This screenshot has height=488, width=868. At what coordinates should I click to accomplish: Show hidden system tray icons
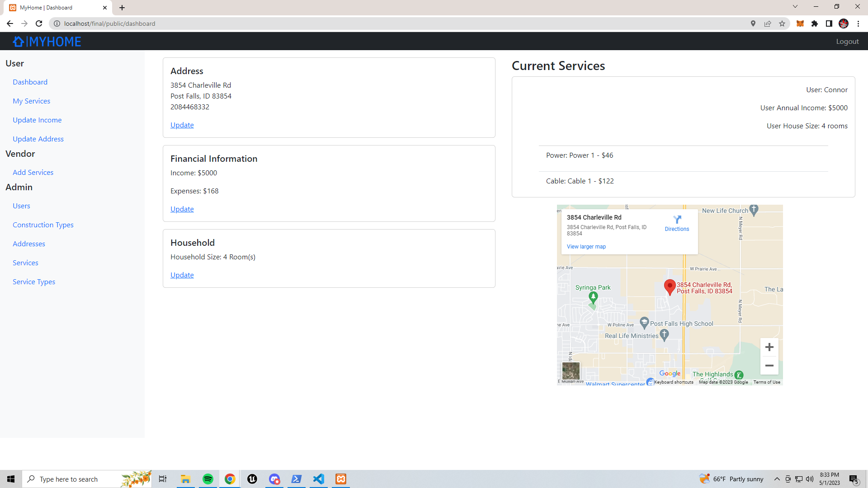coord(777,479)
